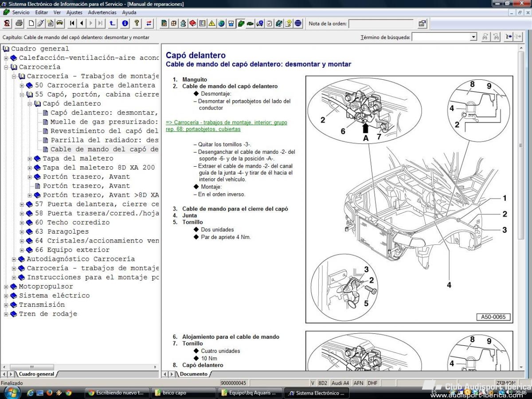Open 'Escribiendo nuevo t...' Chrome taskbar item

click(116, 393)
